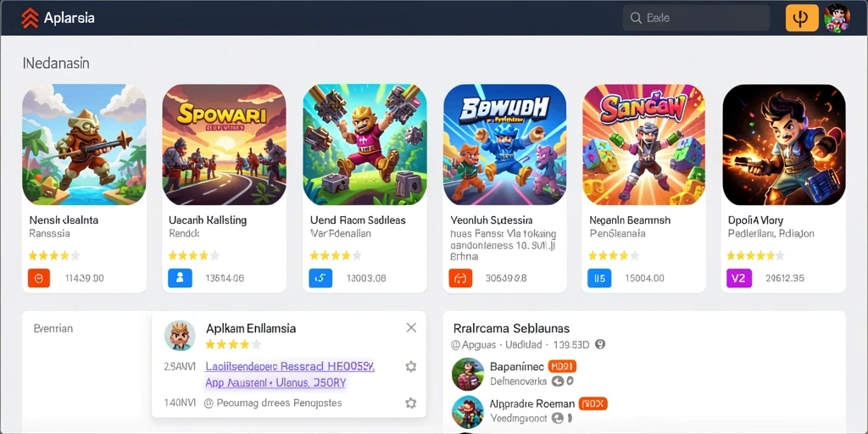868x434 pixels.
Task: Click the Bapaninec user avatar
Action: pyautogui.click(x=468, y=374)
